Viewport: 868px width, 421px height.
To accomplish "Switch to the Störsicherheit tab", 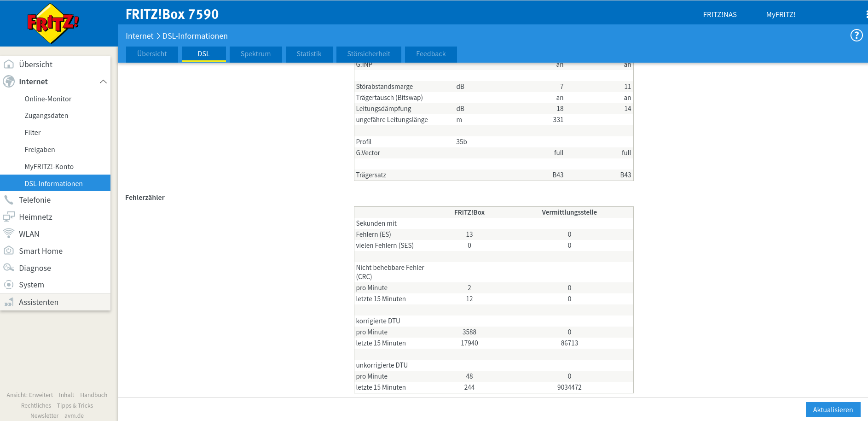I will [369, 54].
